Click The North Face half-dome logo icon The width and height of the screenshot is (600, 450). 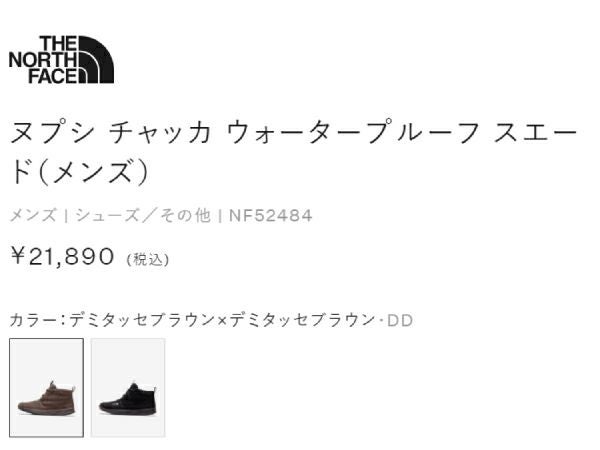[x=97, y=60]
